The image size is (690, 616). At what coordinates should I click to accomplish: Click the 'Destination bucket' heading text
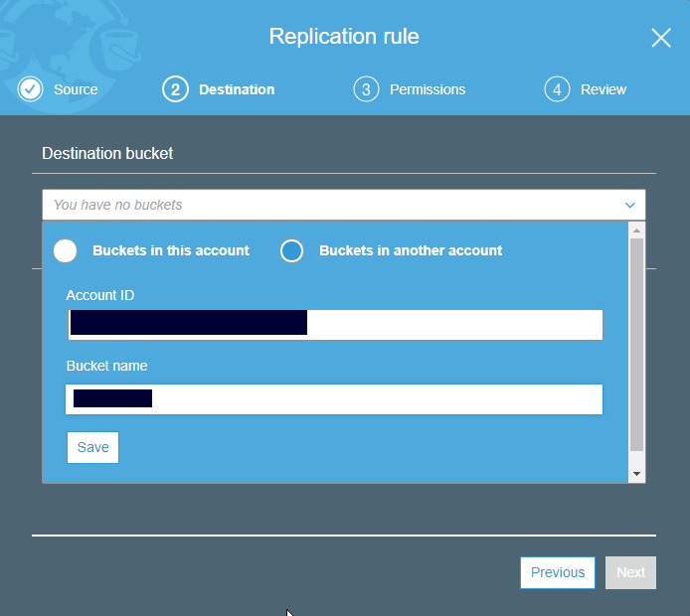tap(107, 153)
